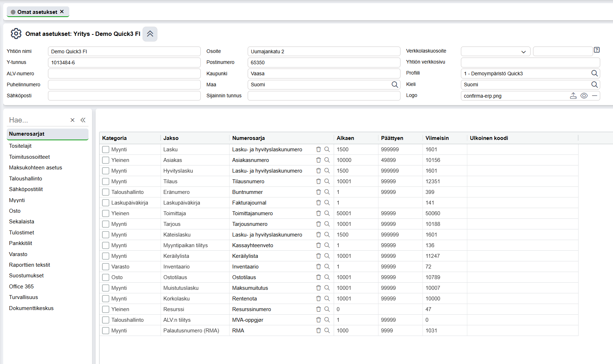
Task: Delete the Buntnummer number series
Action: click(318, 192)
